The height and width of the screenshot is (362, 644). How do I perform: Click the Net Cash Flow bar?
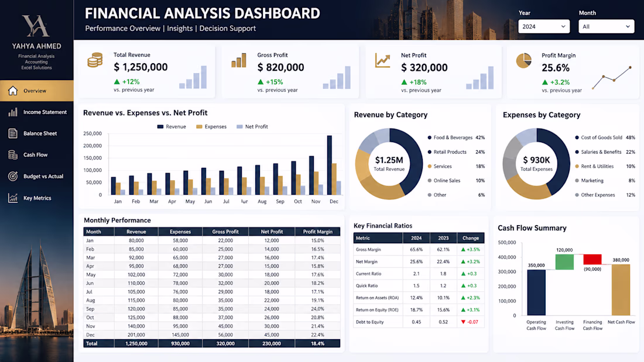[x=621, y=289]
